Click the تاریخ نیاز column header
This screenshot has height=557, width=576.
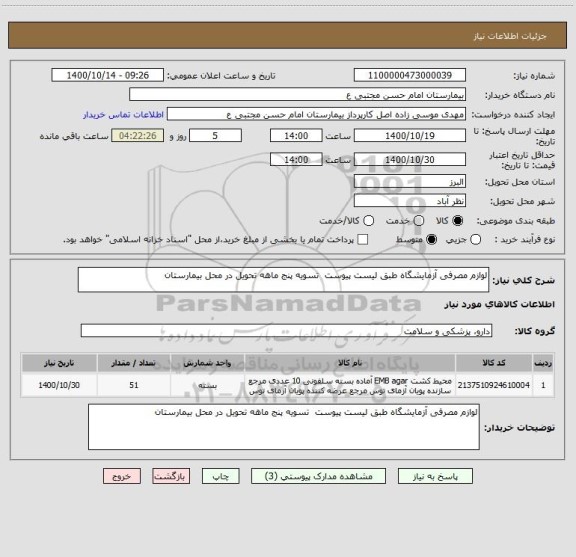click(59, 363)
